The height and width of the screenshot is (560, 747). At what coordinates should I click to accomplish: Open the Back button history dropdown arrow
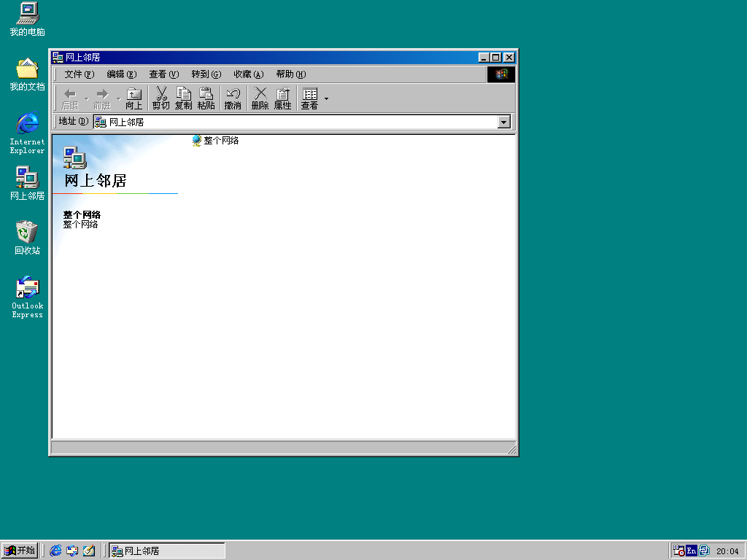[86, 98]
